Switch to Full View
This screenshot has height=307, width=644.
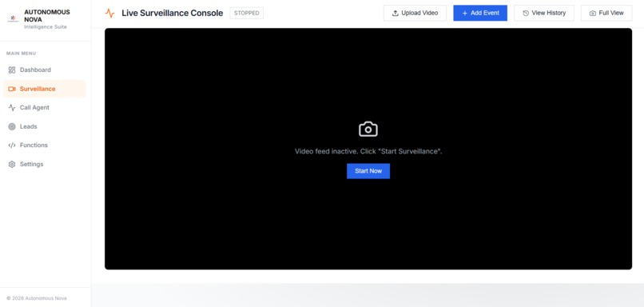pos(606,13)
